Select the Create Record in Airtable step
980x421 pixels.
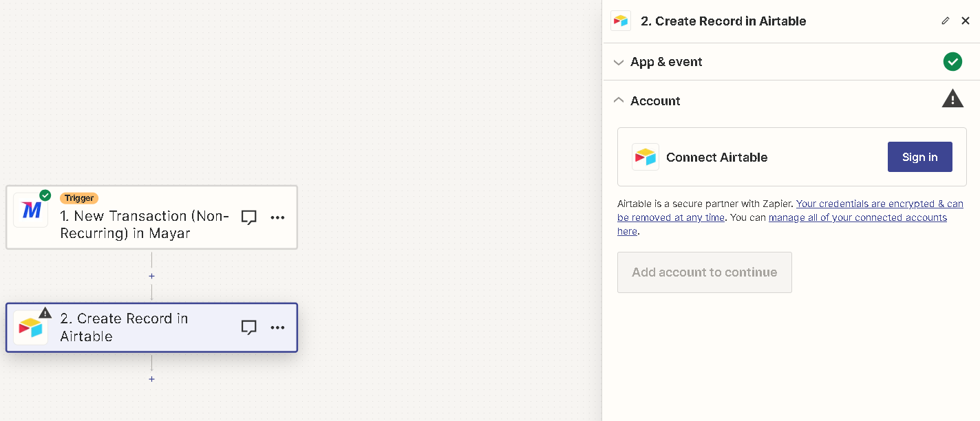152,327
